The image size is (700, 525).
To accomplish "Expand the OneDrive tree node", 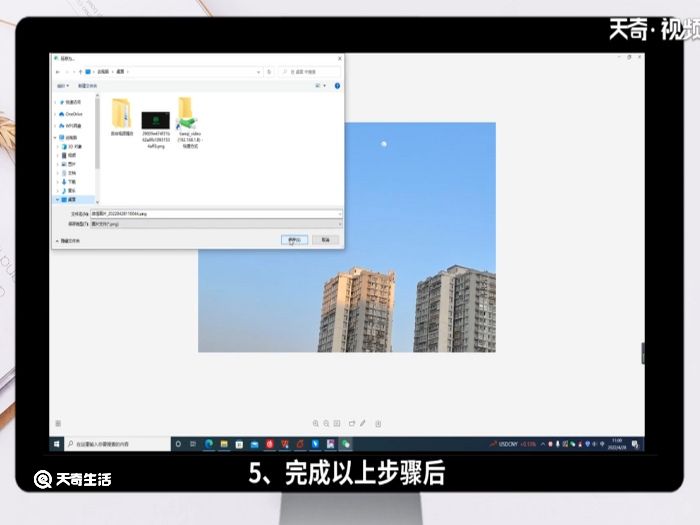I will (56, 114).
